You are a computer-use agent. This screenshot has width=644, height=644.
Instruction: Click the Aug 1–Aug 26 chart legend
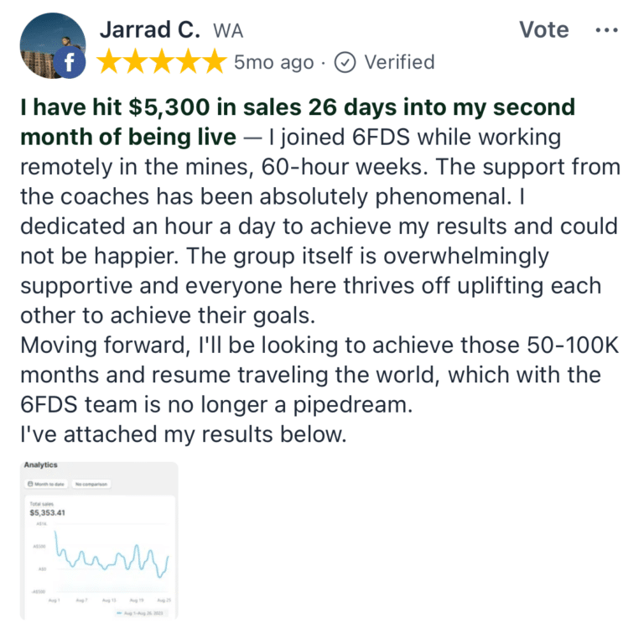(x=140, y=613)
